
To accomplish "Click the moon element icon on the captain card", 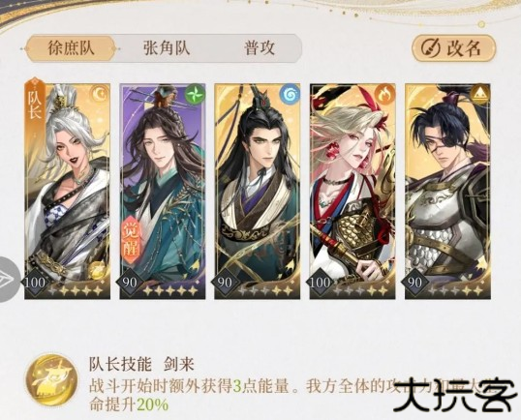I will 100,94.
